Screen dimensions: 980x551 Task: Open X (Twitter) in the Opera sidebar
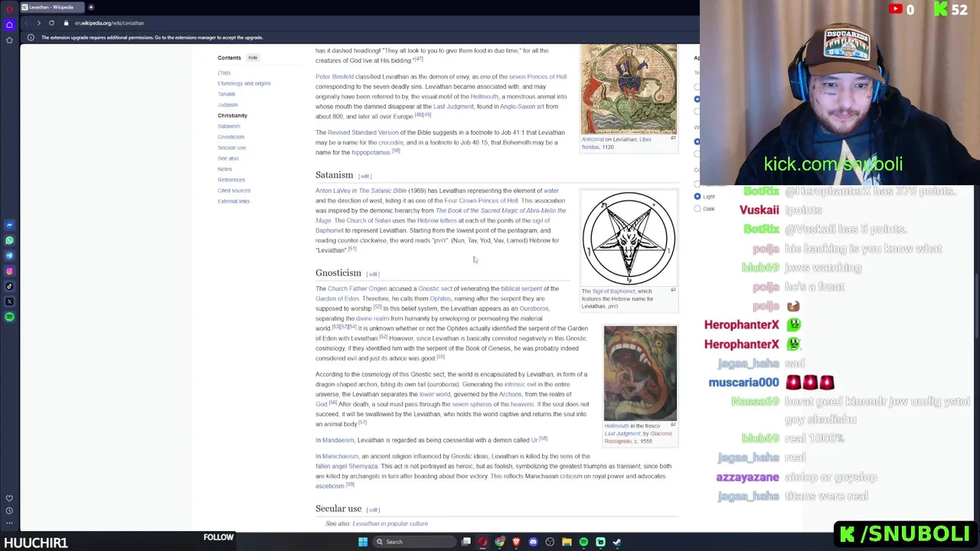point(9,302)
